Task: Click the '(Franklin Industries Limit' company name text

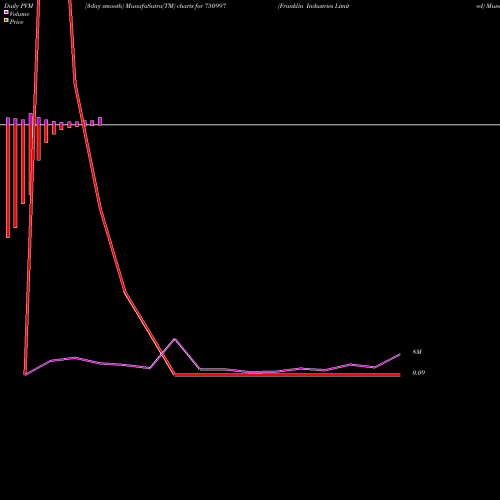Action: tap(314, 6)
